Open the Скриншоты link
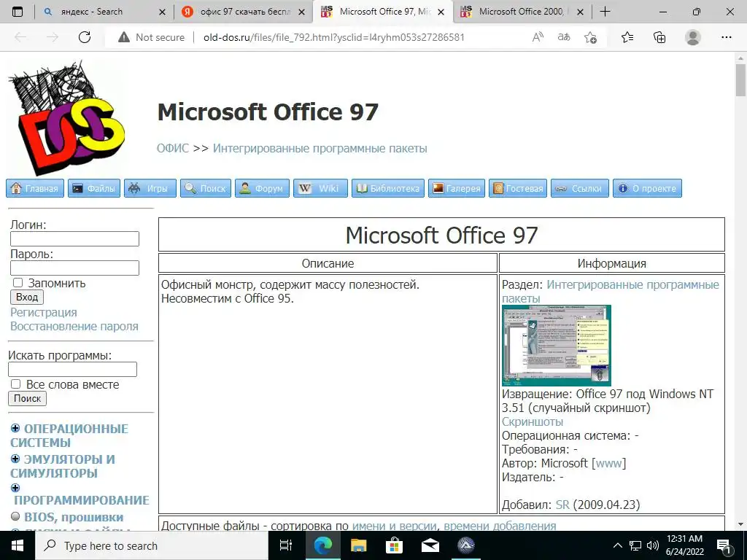Screen dimensions: 747x560 coord(532,422)
